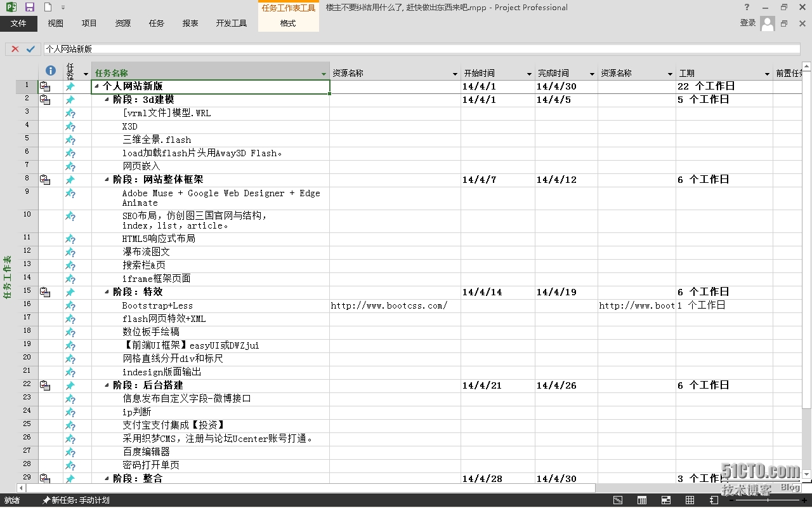This screenshot has width=812, height=508.
Task: Select the cell http://www.bootcss.com/
Action: [x=395, y=305]
